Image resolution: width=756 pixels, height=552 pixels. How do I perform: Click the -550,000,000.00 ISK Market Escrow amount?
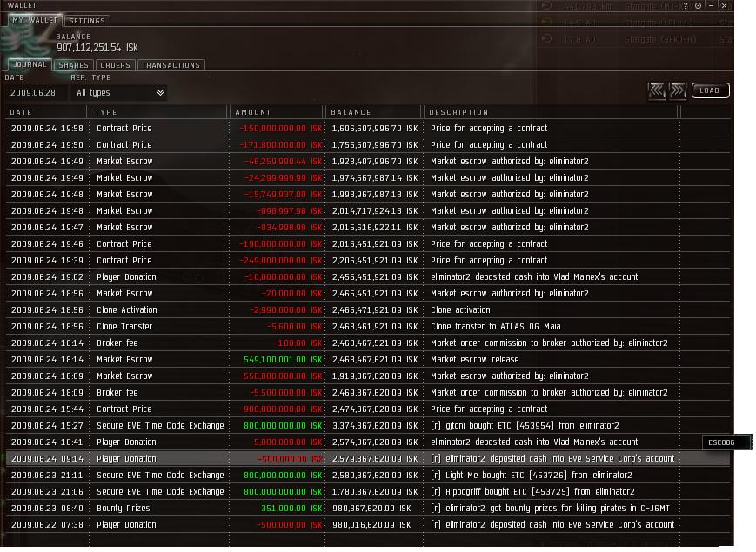[x=281, y=376]
